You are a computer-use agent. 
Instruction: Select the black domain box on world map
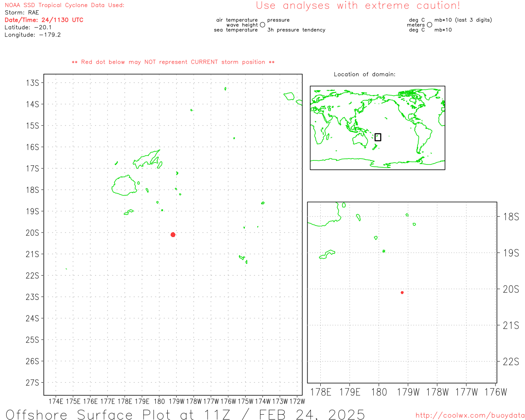point(378,137)
